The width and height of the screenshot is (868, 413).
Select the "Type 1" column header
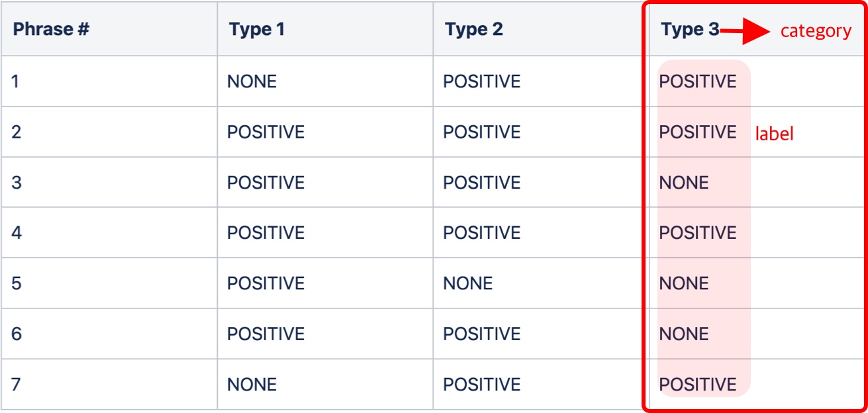[256, 30]
